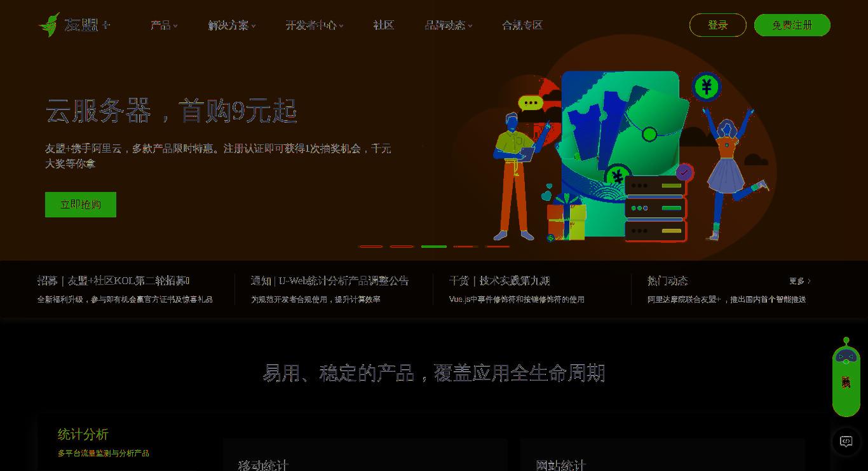Screen dimensions: 868x471
Task: Click the 热门动态 heading
Action: pos(668,281)
